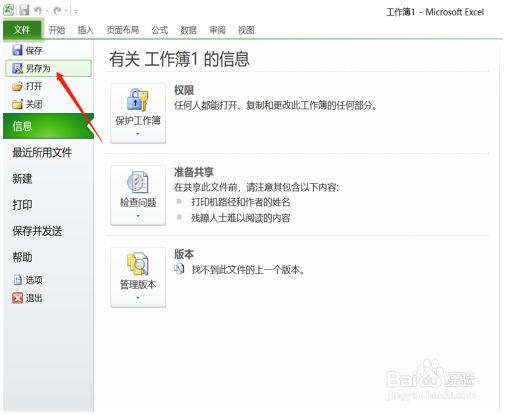Switch to the Home (开始) ribbon tab
Screen dimensions: 506x415
pyautogui.click(x=57, y=30)
